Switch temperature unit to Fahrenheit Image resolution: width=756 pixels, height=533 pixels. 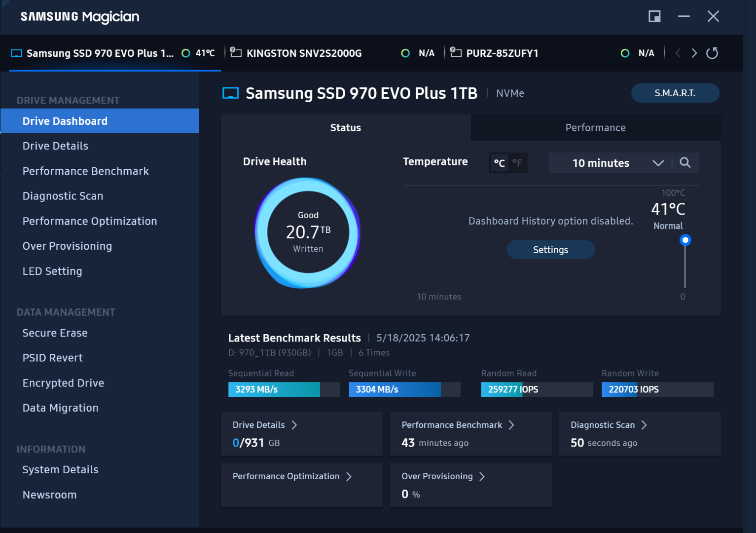click(x=517, y=163)
